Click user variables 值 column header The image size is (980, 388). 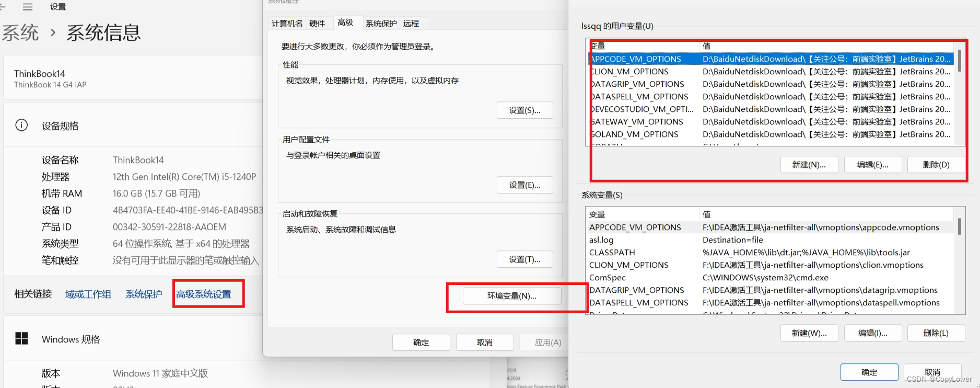(x=826, y=46)
